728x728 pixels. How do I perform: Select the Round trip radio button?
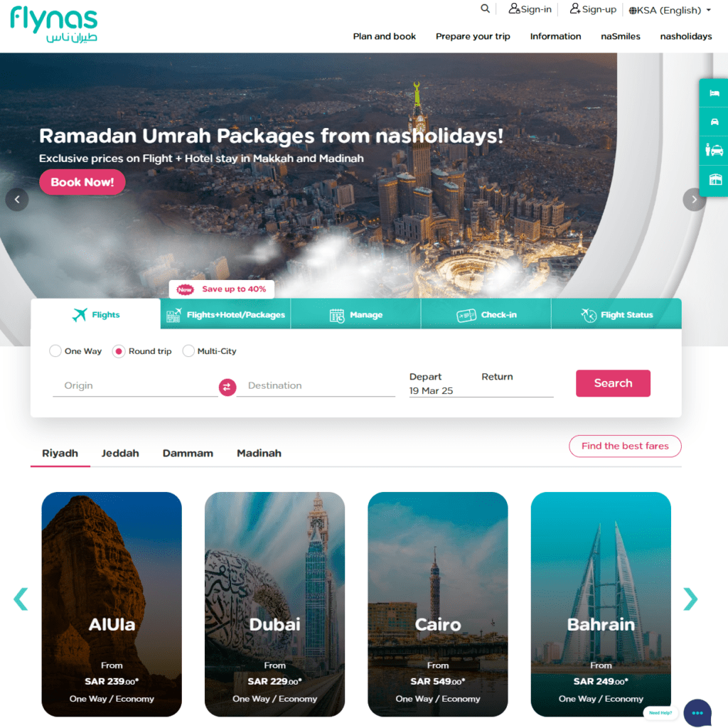pyautogui.click(x=119, y=351)
